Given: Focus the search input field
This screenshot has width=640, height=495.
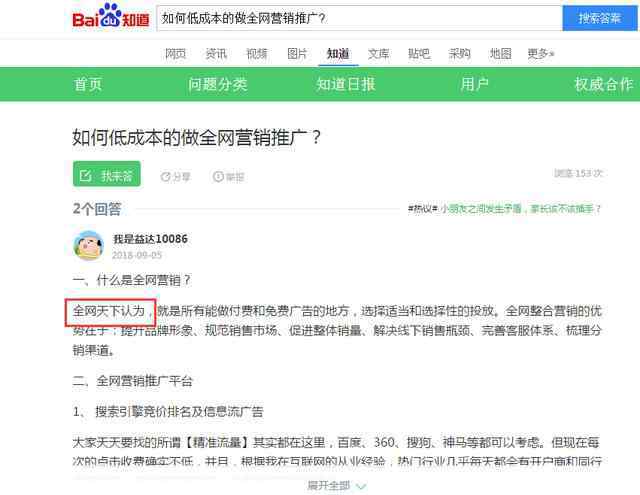Looking at the screenshot, I should coord(360,18).
